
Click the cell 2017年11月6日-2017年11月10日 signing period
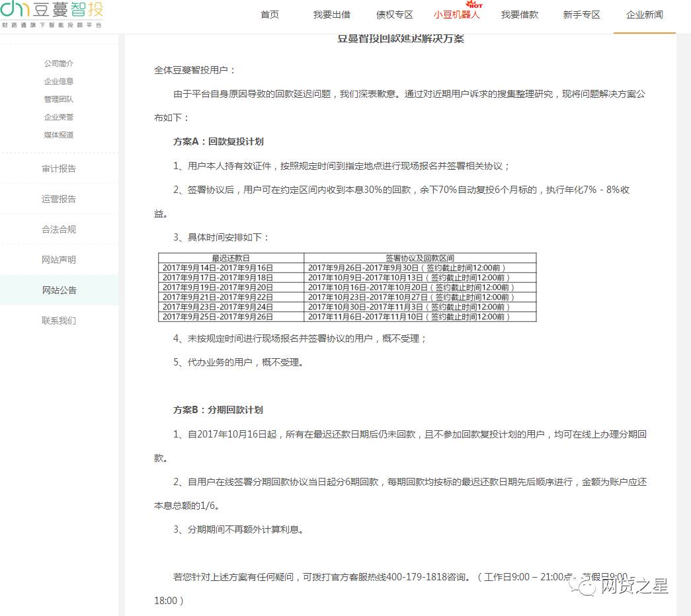pos(420,317)
